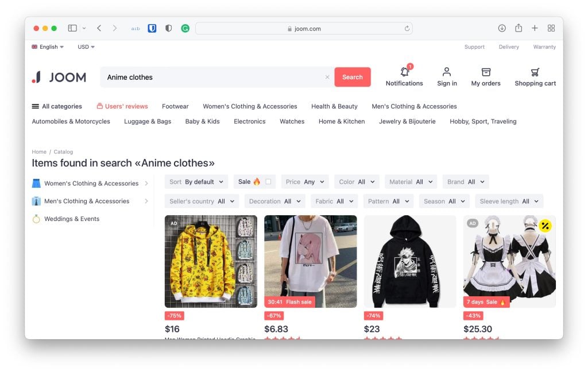Open the Safari share icon

coord(519,28)
